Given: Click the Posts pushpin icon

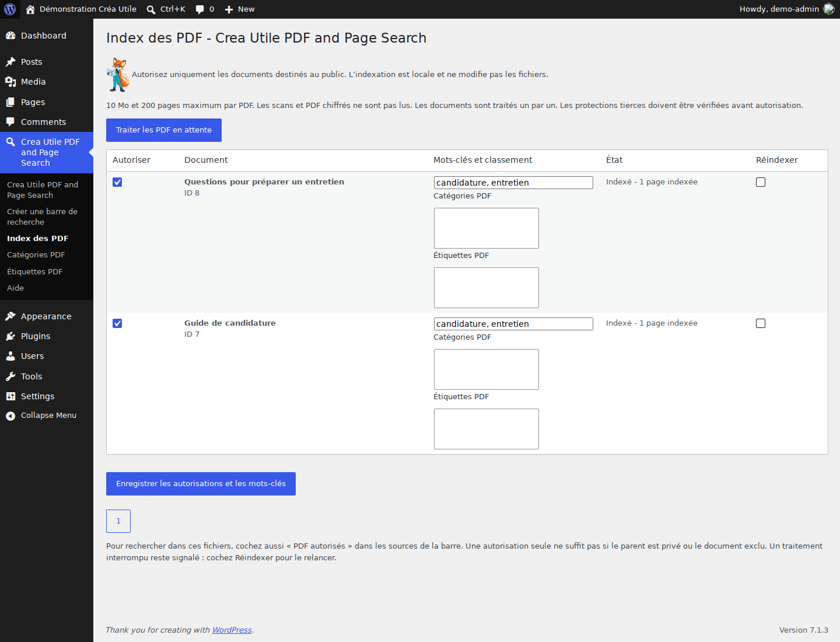Looking at the screenshot, I should click(x=10, y=62).
